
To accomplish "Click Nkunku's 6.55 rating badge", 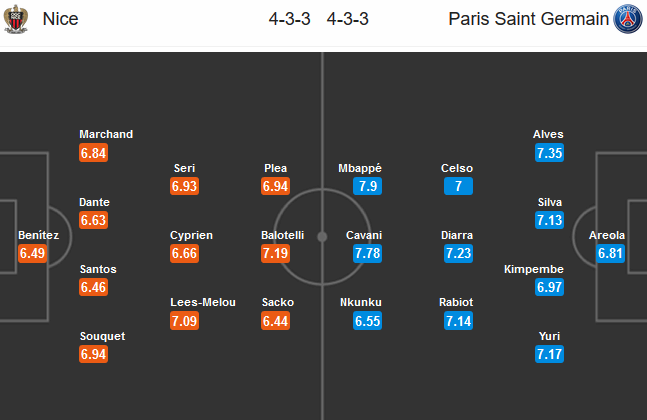I will (x=368, y=321).
